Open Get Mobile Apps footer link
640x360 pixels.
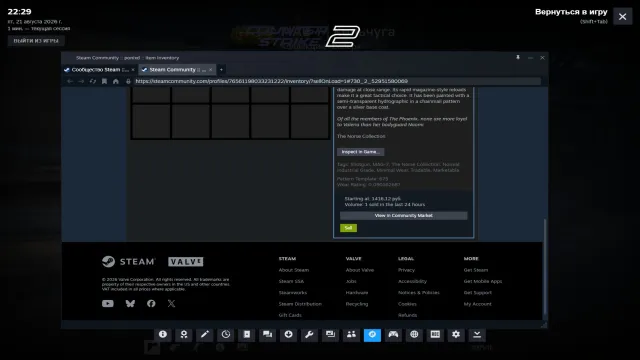tap(483, 281)
